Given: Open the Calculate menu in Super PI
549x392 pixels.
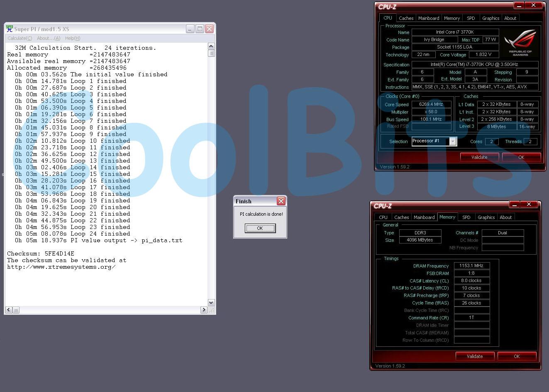Looking at the screenshot, I should (20, 38).
